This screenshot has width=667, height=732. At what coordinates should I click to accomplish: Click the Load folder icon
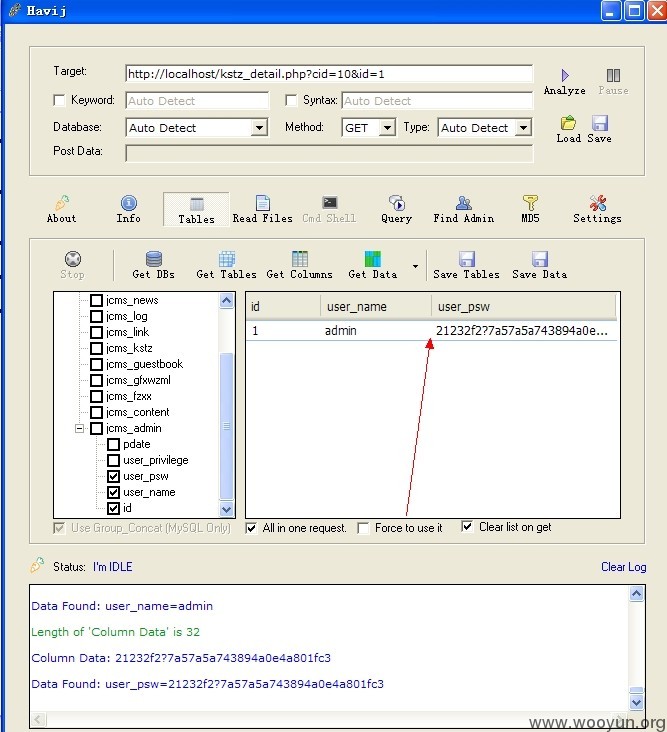[x=568, y=123]
